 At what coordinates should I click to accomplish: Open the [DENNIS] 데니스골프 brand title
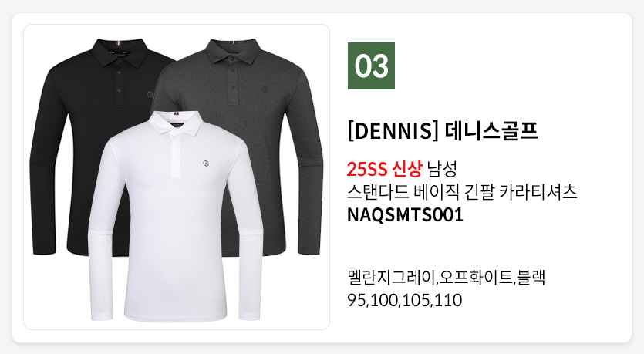(x=443, y=131)
